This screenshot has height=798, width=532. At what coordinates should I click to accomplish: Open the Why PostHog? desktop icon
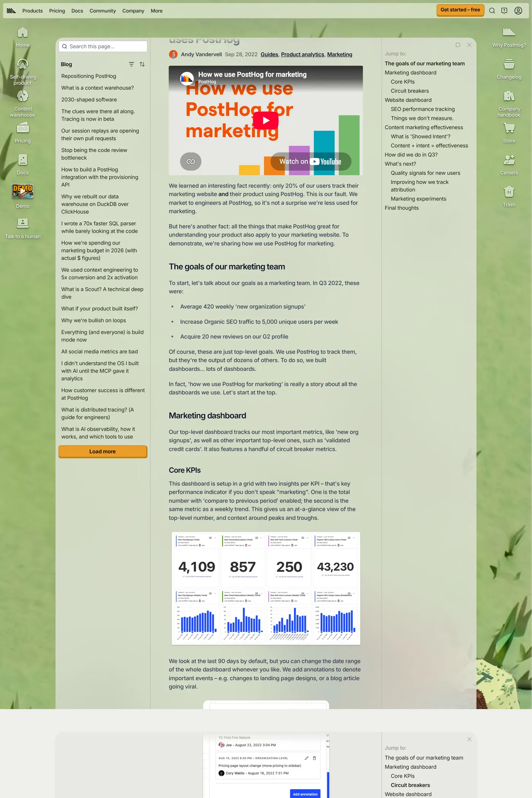tap(509, 37)
